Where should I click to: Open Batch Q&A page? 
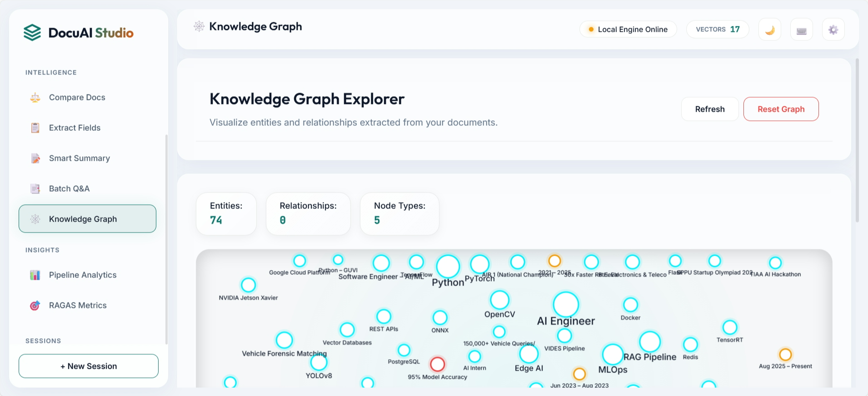(x=87, y=188)
